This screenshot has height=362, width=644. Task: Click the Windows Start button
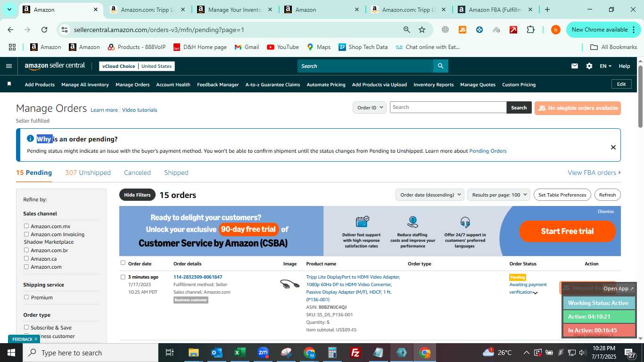tap(11, 353)
